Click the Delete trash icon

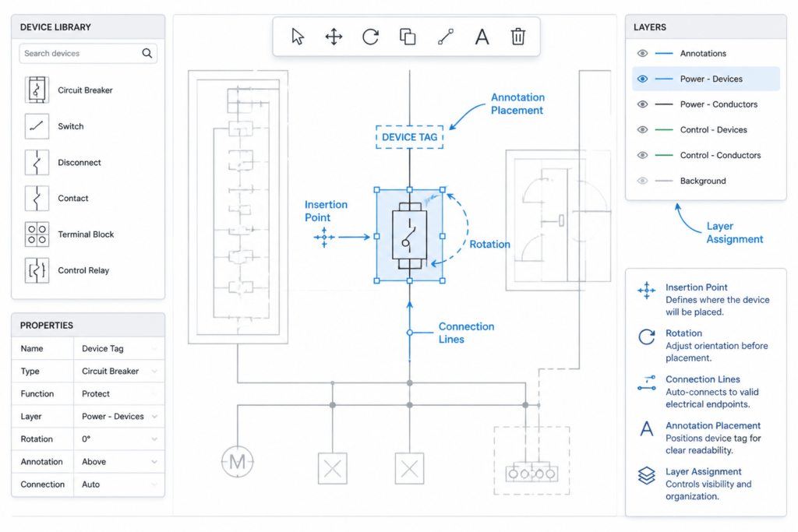click(x=518, y=37)
